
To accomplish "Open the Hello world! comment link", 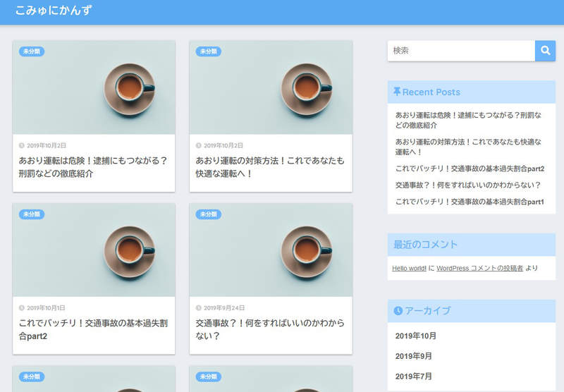I will (409, 268).
